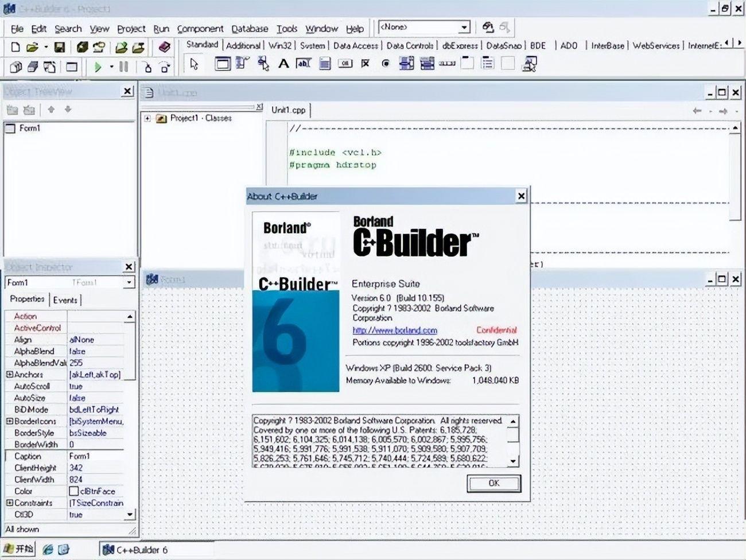The width and height of the screenshot is (746, 560).
Task: Select the PopupMenu component icon
Action: tap(263, 64)
